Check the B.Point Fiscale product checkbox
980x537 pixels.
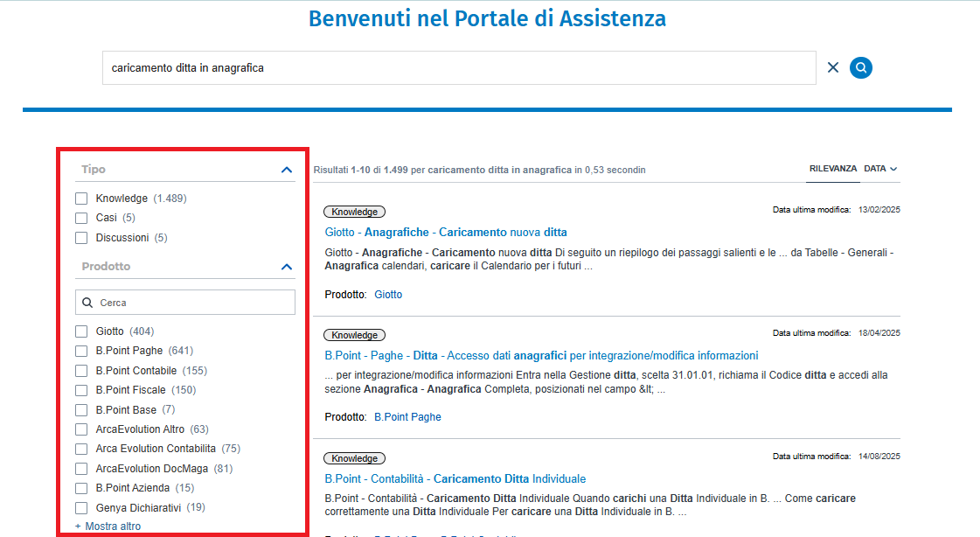81,390
